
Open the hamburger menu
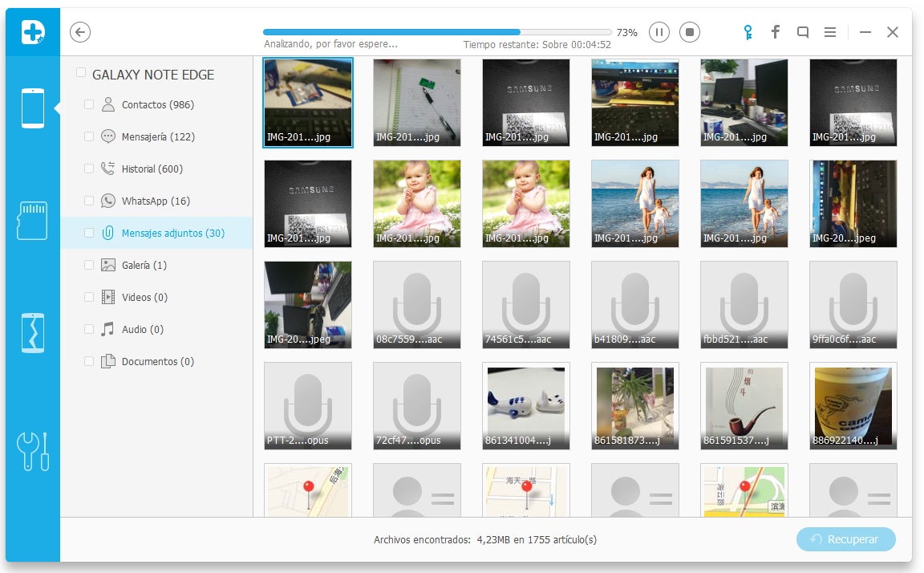830,32
